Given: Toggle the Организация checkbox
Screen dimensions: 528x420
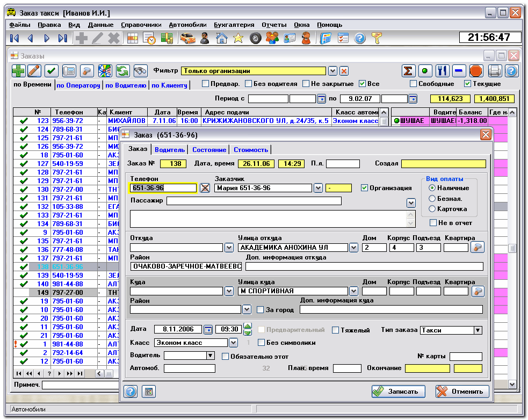Looking at the screenshot, I should (x=365, y=188).
